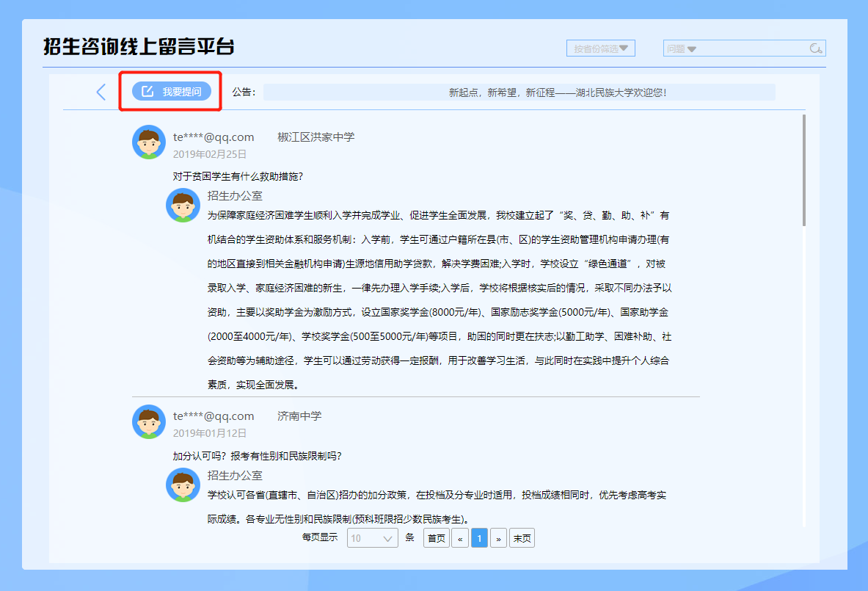Click the question about 贫困学生救助措施

click(238, 176)
